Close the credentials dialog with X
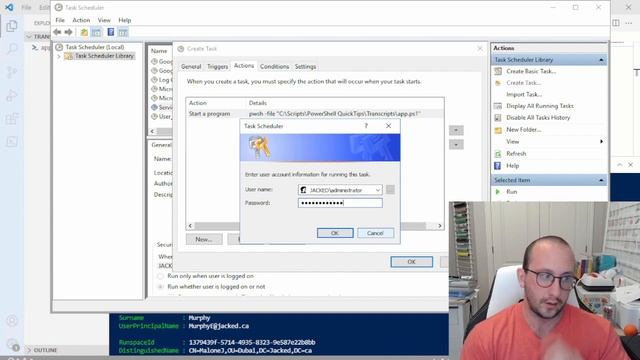The height and width of the screenshot is (360, 640). click(389, 126)
